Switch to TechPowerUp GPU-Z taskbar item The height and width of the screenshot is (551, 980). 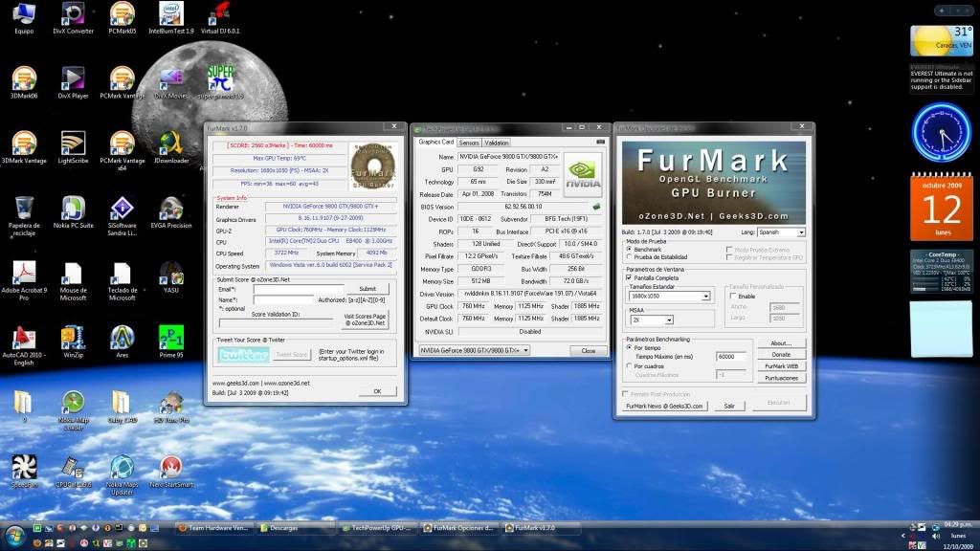coord(376,528)
